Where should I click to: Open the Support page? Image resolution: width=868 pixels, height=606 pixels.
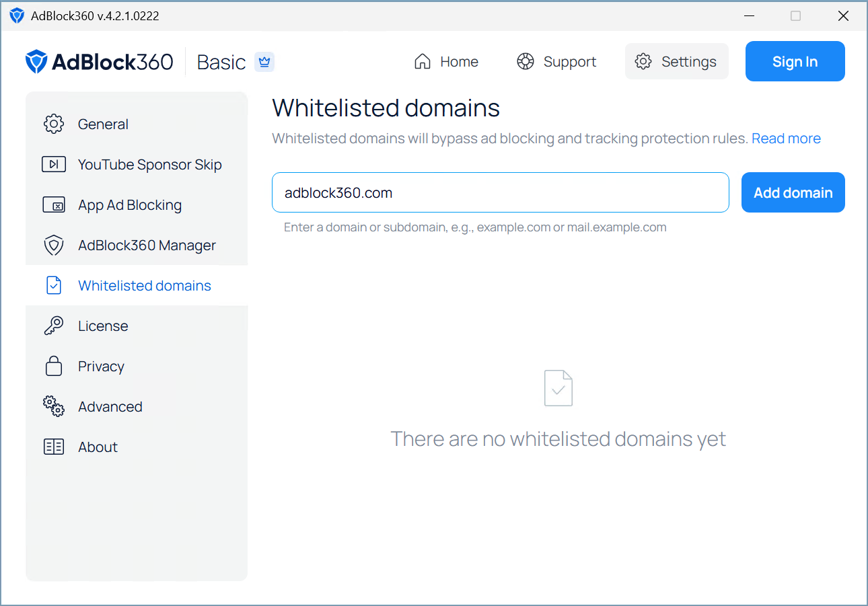coord(556,61)
